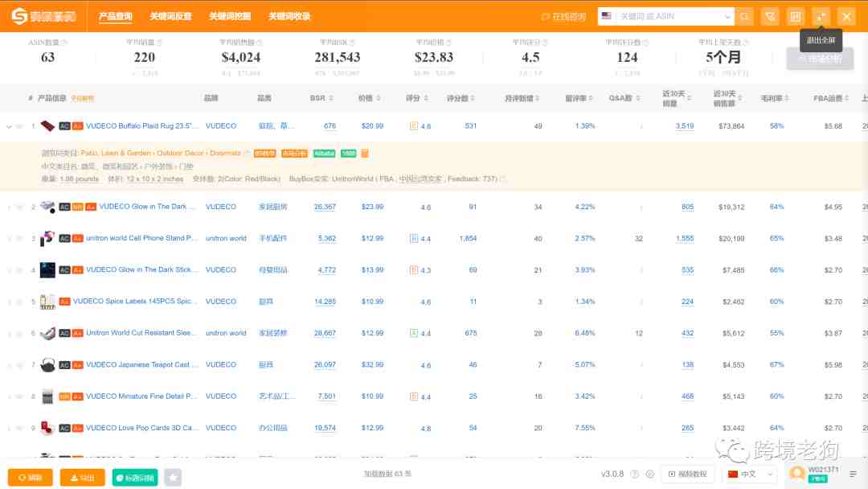Click the Cell Phone Stand product thumbnail
This screenshot has height=489, width=868.
[x=47, y=238]
